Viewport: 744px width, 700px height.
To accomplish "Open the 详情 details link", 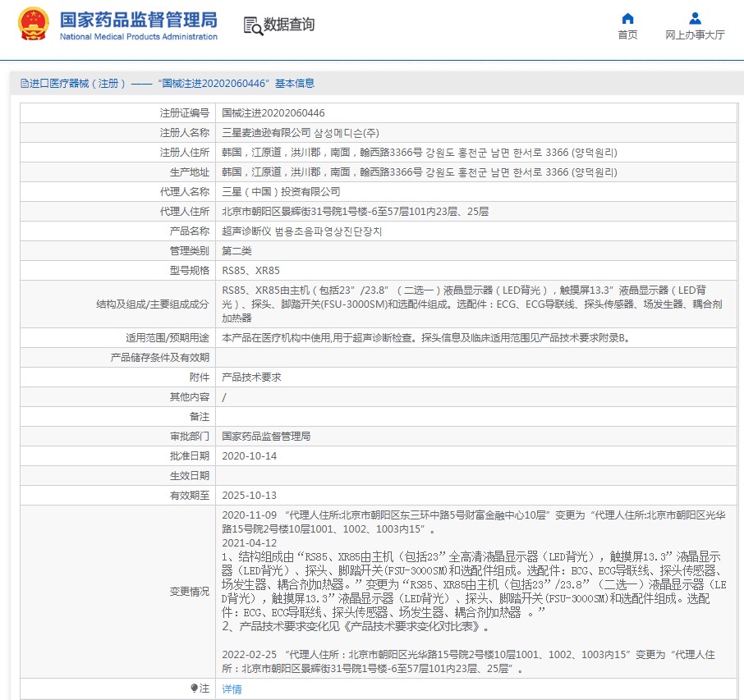I will [x=232, y=689].
